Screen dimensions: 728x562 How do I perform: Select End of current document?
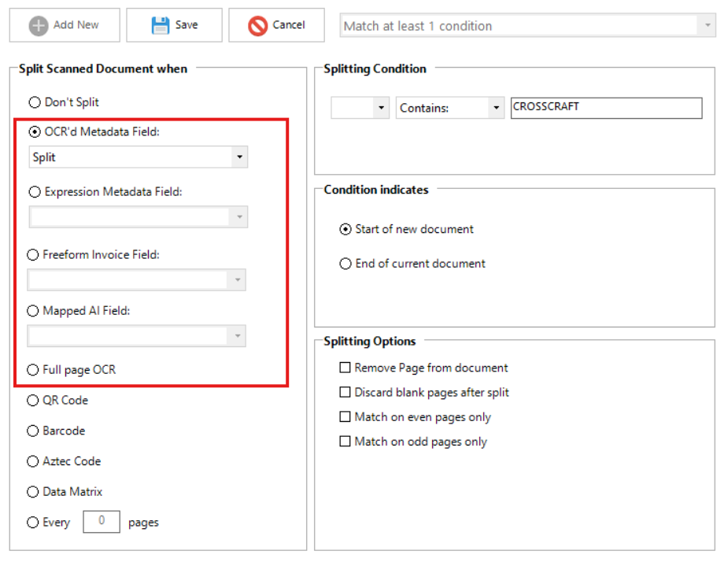tap(346, 264)
